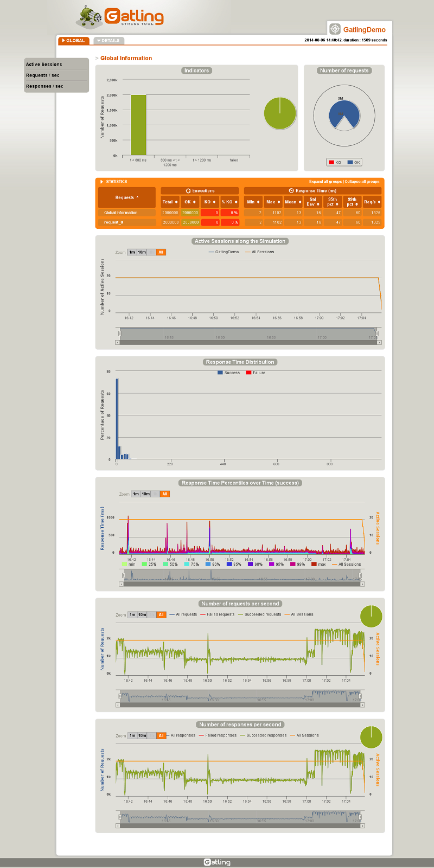Open the GLOBAL tab
This screenshot has width=434, height=868.
coord(73,40)
